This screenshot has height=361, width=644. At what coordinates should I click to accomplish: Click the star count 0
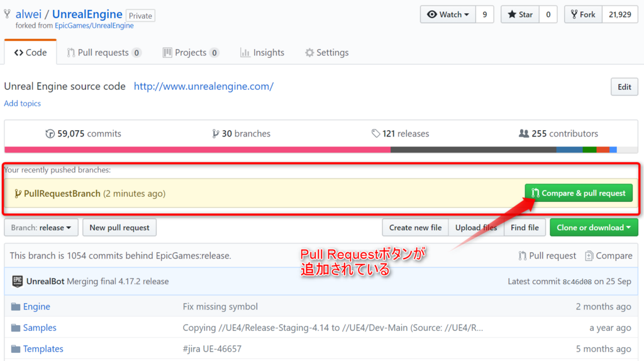[x=548, y=14]
